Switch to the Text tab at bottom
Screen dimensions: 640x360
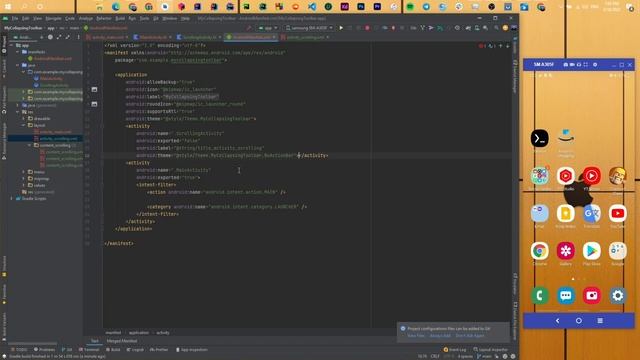95,341
